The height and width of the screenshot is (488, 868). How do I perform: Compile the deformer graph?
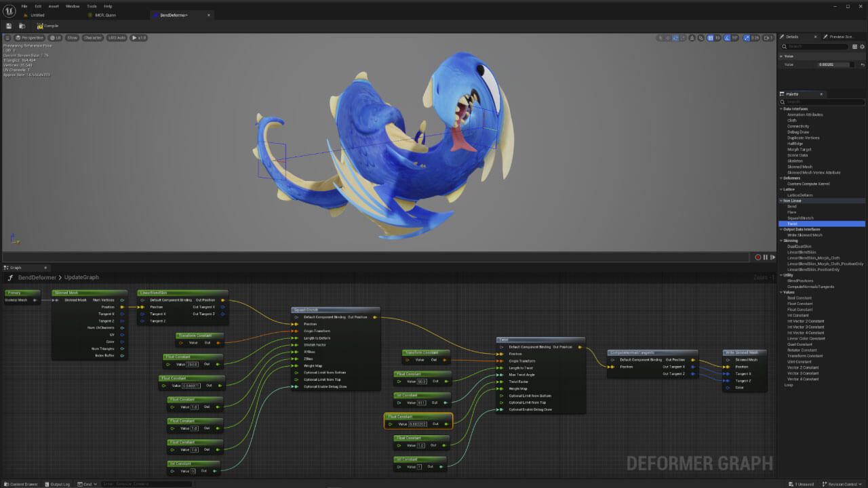[47, 26]
